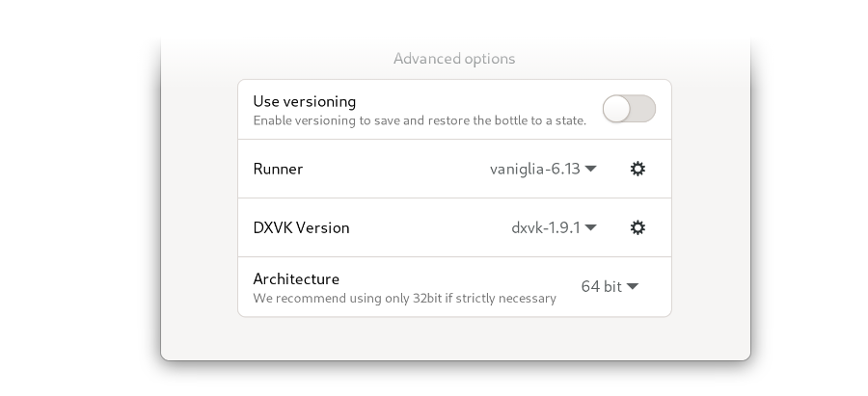Screen dimensions: 868x396
Task: Click the dxvk-1.9.1 version selection
Action: 545,227
